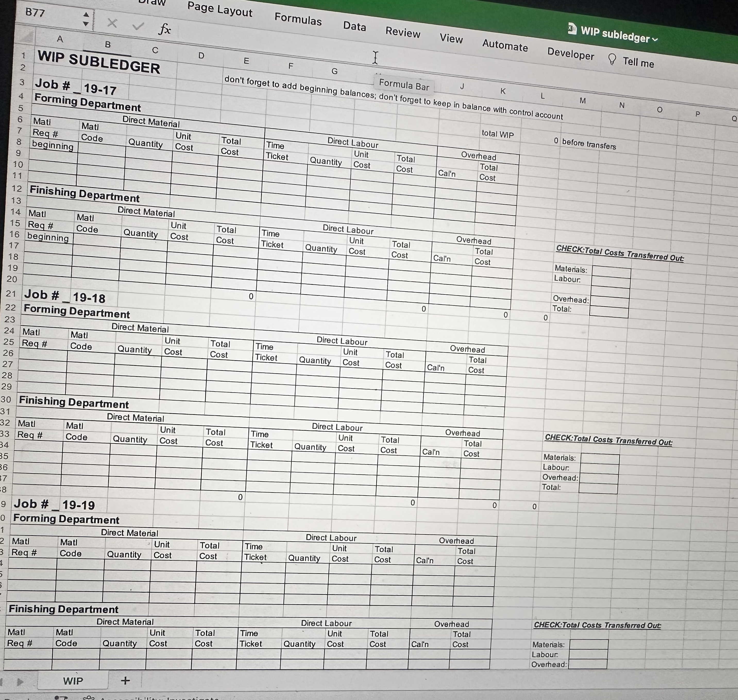The width and height of the screenshot is (738, 700).
Task: Select the Forming Department heading in row 4
Action: 88,103
